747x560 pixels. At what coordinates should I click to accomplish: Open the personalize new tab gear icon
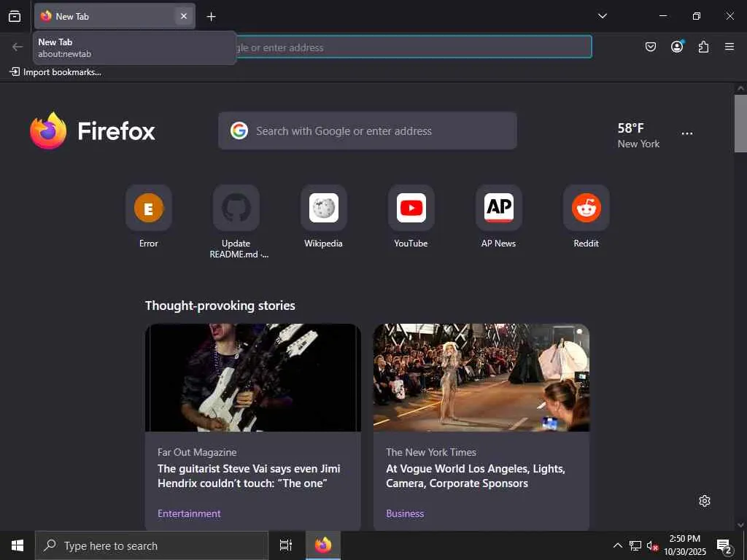click(x=705, y=501)
